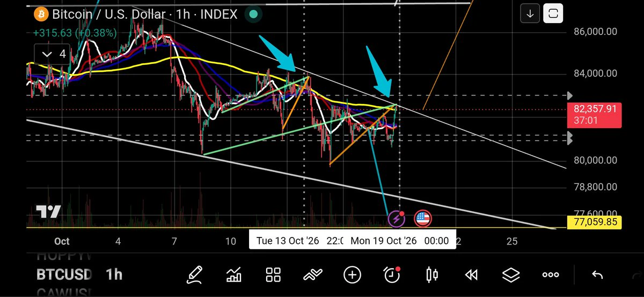Open the BTCUSD symbol search

[x=64, y=275]
